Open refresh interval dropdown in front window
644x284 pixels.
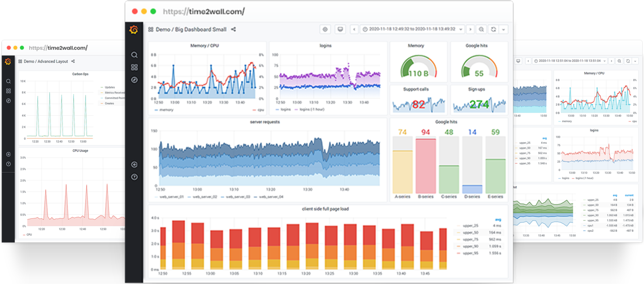503,29
